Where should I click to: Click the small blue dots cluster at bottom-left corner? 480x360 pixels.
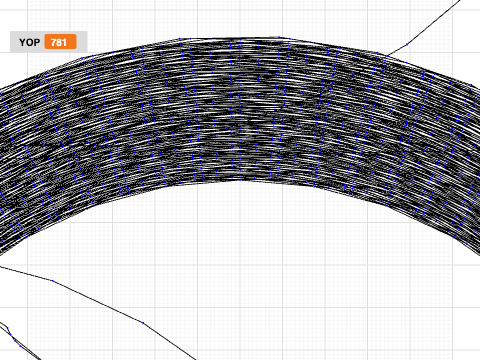pos(13,337)
